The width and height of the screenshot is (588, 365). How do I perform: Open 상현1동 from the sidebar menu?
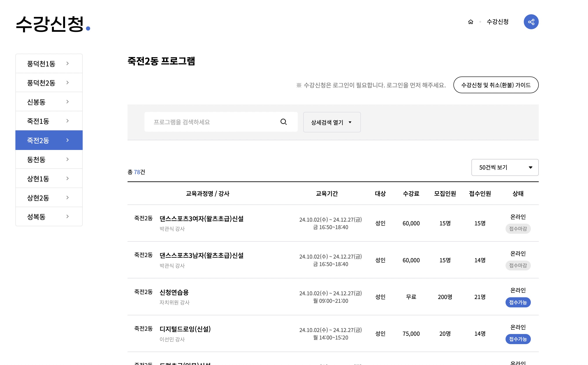tap(38, 179)
